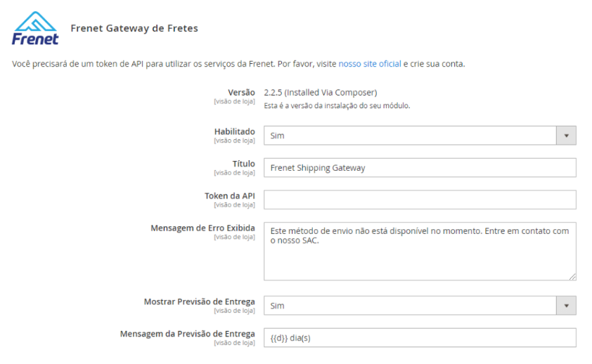Click the 'Sim' value in the Habilitado field

[x=278, y=136]
